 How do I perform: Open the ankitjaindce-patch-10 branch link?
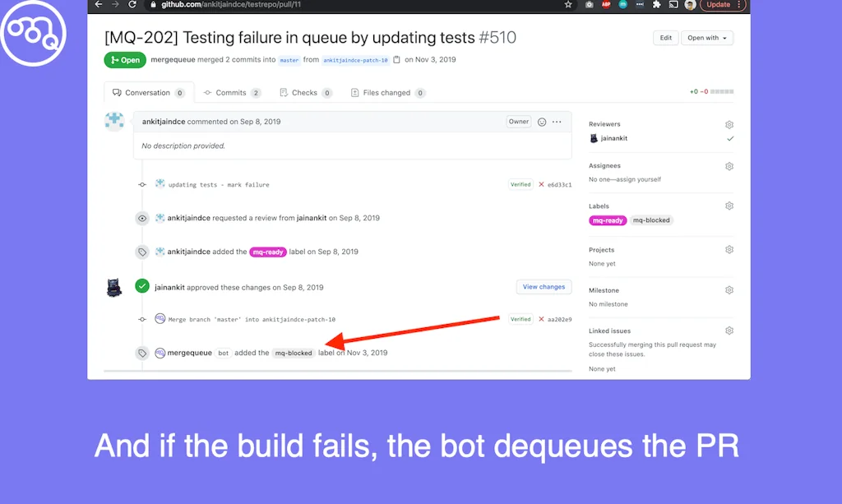coord(355,60)
